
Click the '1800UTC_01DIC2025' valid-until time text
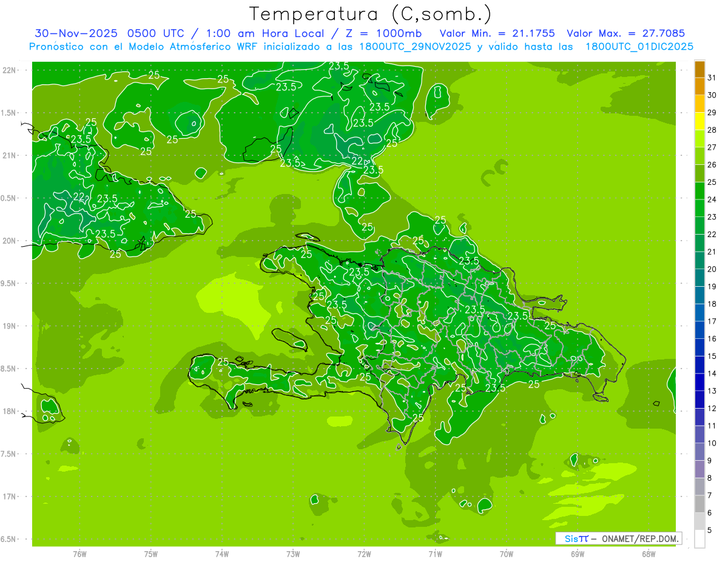pos(640,47)
